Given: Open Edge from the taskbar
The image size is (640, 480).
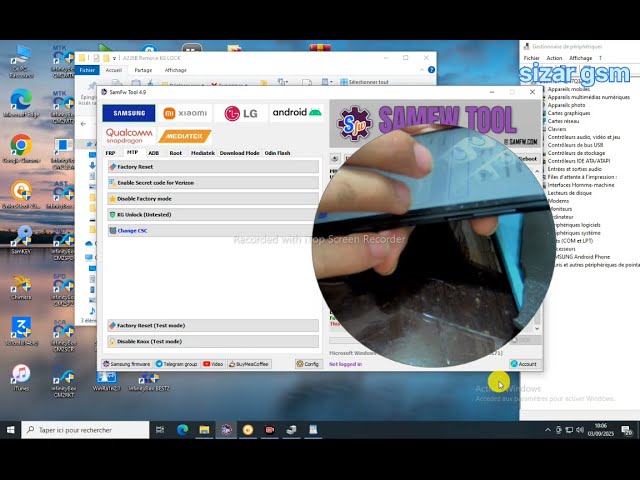Looking at the screenshot, I should (182, 430).
